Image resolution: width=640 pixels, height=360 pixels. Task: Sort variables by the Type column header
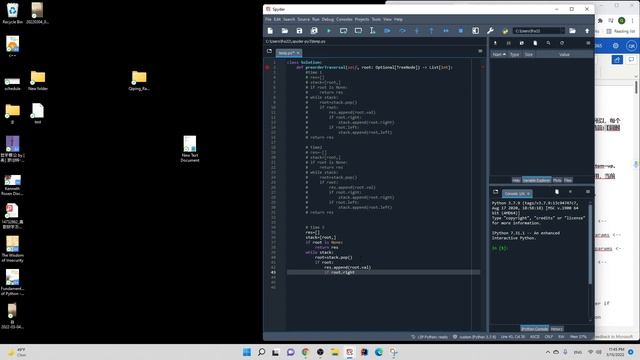click(515, 54)
